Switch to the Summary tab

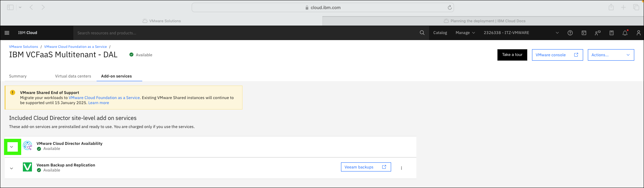pyautogui.click(x=18, y=76)
